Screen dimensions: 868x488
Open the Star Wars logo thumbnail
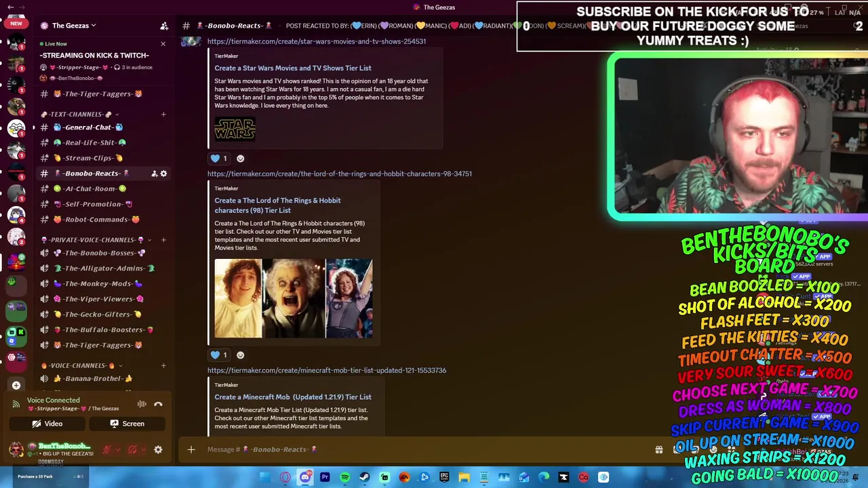pos(235,128)
